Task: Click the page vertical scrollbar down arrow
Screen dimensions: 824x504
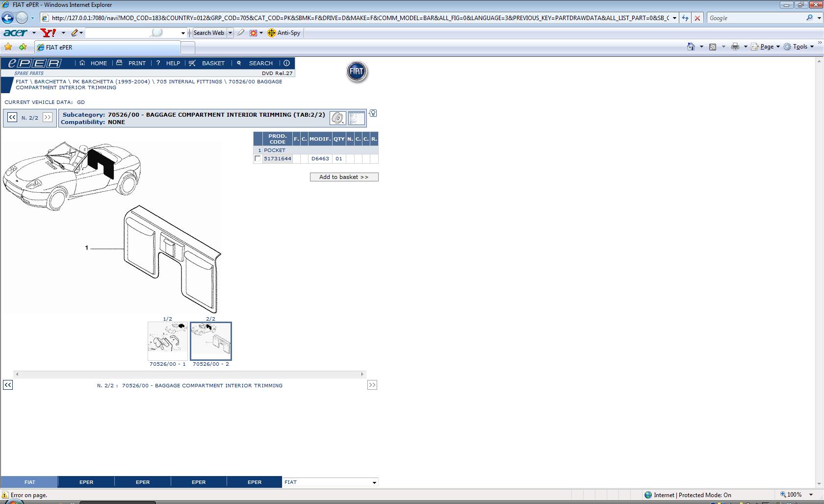Action: pos(819,485)
